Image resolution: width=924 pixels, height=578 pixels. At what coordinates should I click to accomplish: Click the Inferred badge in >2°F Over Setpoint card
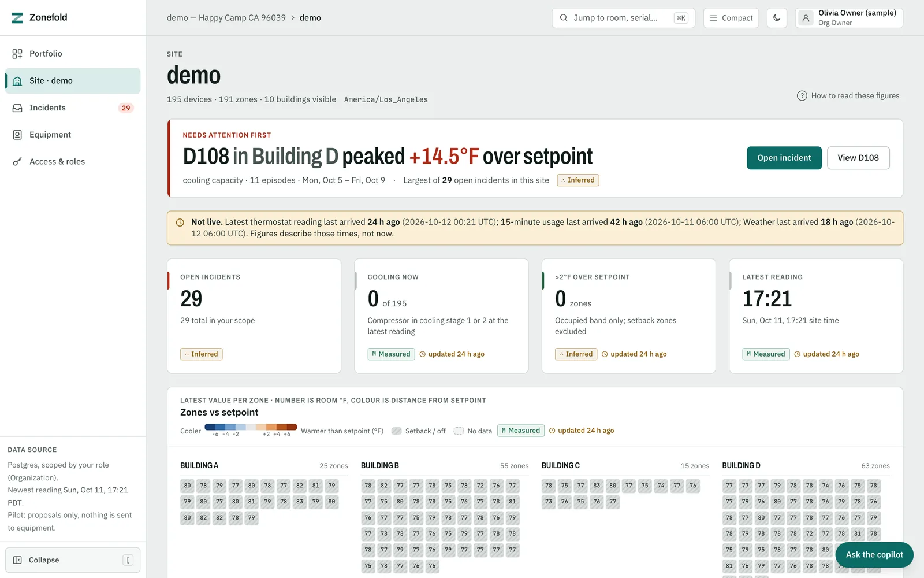pos(576,354)
